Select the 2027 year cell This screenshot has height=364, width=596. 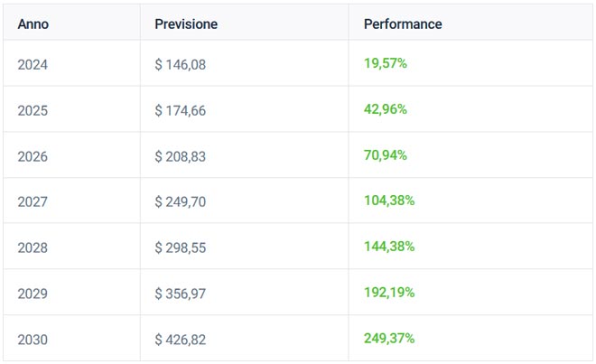(x=33, y=202)
